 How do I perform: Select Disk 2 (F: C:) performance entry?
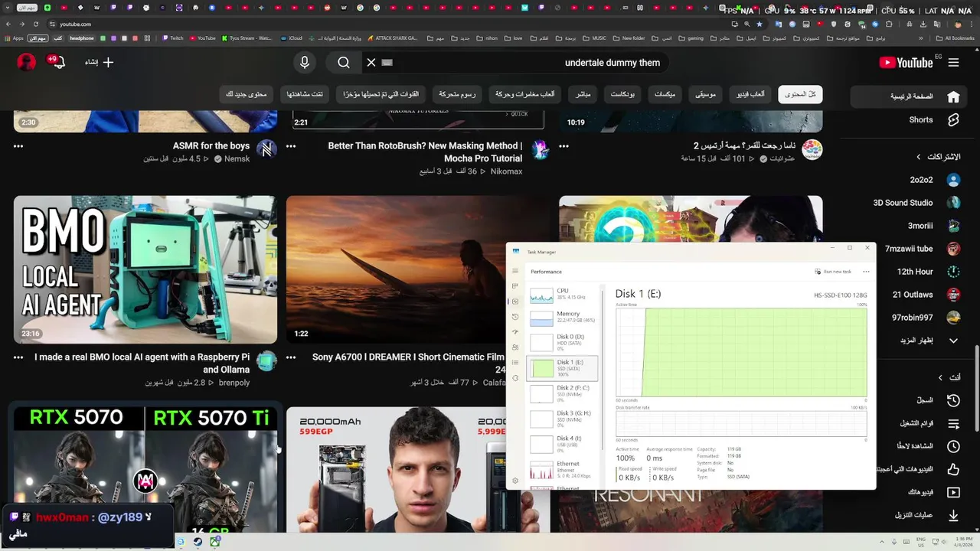tap(563, 393)
